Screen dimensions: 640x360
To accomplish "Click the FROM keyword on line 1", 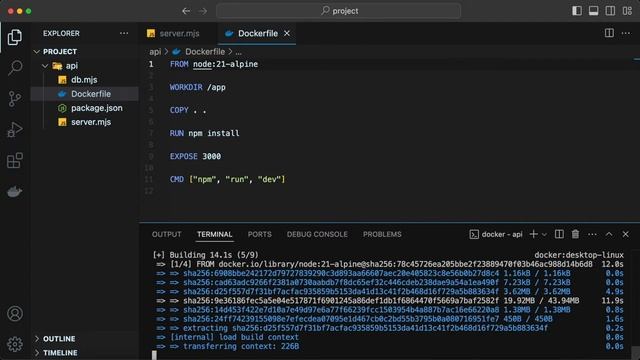I will pos(179,64).
